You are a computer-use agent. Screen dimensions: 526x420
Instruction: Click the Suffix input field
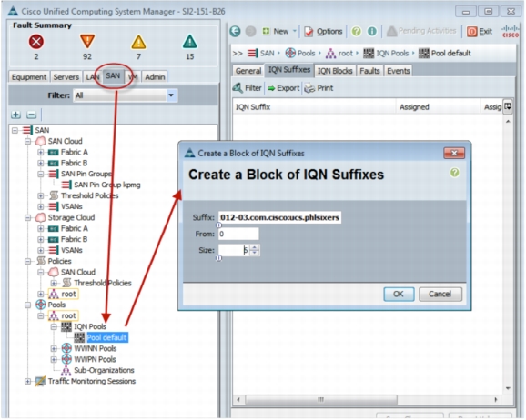coord(279,217)
